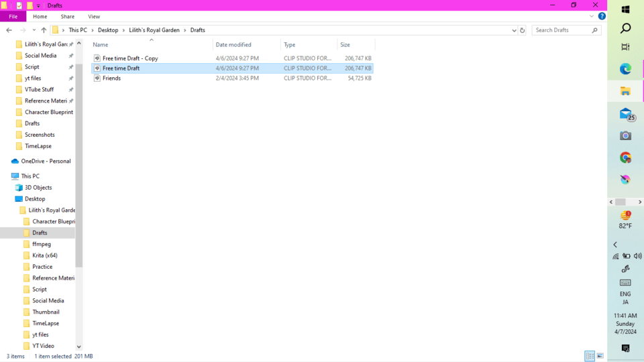This screenshot has height=362, width=644.
Task: Go up one folder level
Action: tap(44, 30)
